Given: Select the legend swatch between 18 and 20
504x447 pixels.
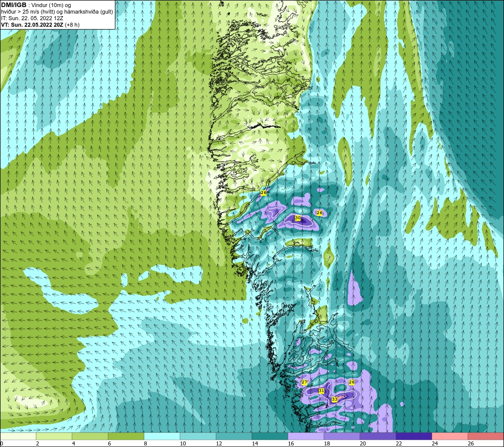Looking at the screenshot, I should [342, 436].
